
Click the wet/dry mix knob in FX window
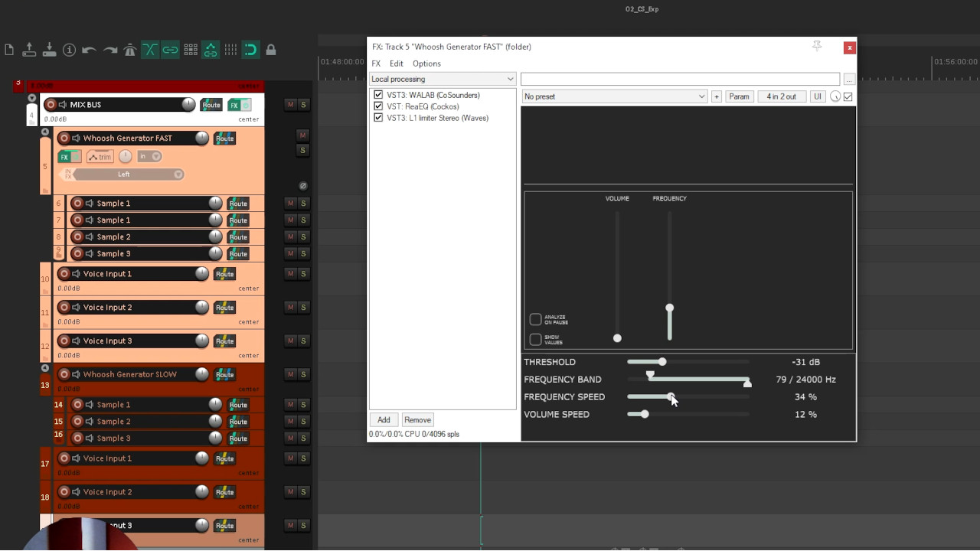tap(835, 96)
